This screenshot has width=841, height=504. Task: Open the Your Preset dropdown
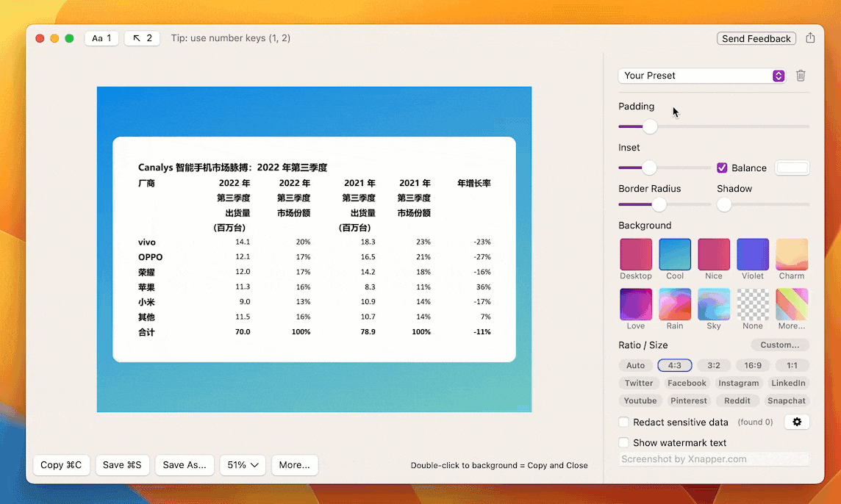702,76
